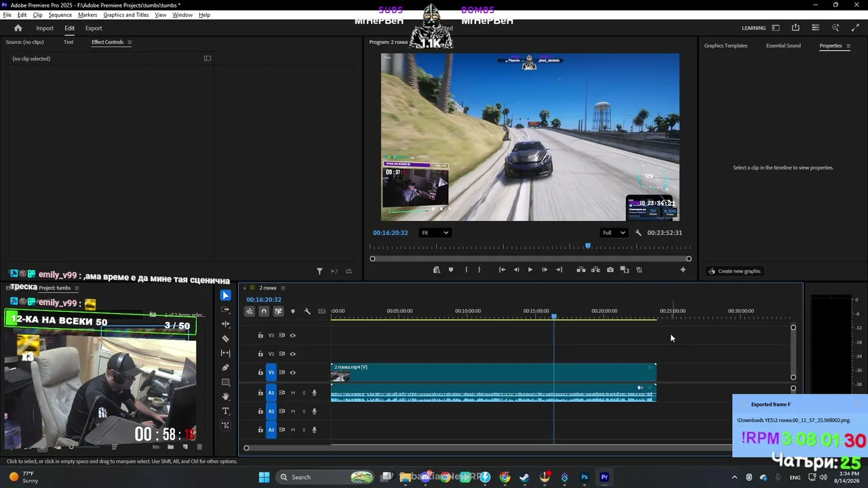
Task: Toggle track lock for A3
Action: [x=260, y=430]
